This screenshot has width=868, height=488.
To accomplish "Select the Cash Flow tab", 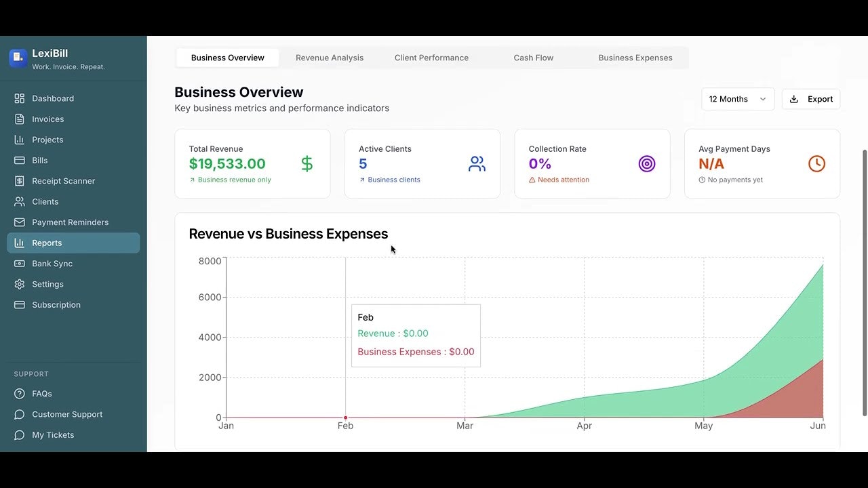I will [534, 58].
